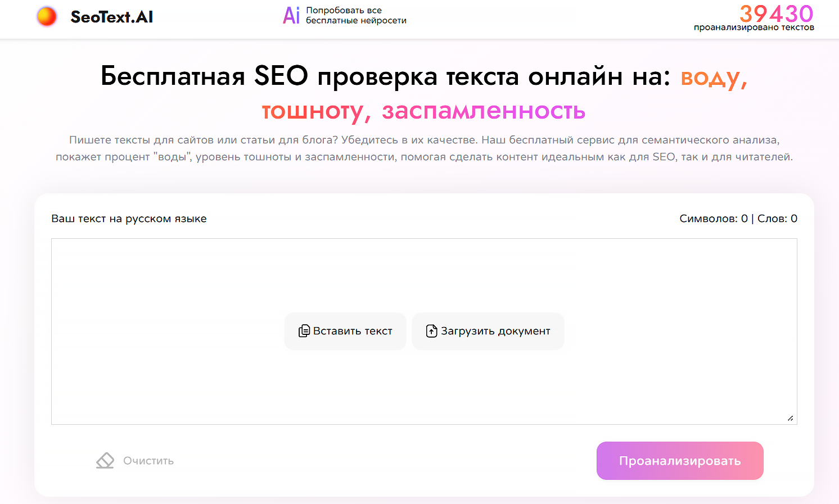The image size is (839, 504).
Task: Click 'Ваш текст на русском языке' label
Action: pos(129,219)
